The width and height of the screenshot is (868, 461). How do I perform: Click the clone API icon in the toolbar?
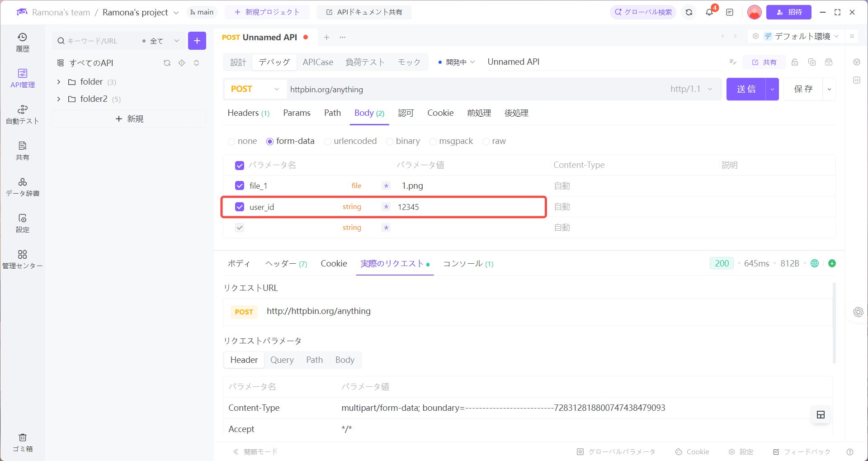[812, 62]
